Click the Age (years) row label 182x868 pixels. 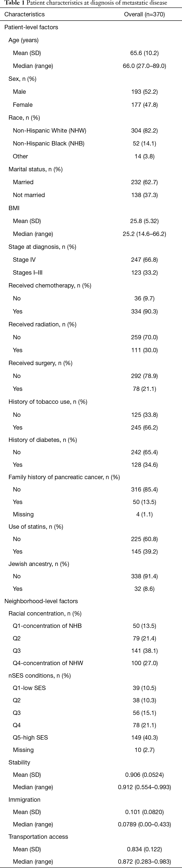24,40
